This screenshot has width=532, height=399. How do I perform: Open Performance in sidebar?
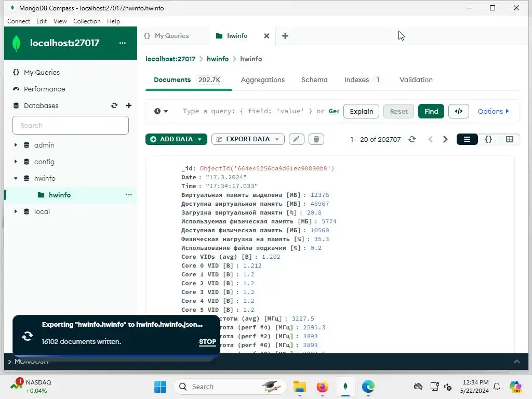(45, 89)
